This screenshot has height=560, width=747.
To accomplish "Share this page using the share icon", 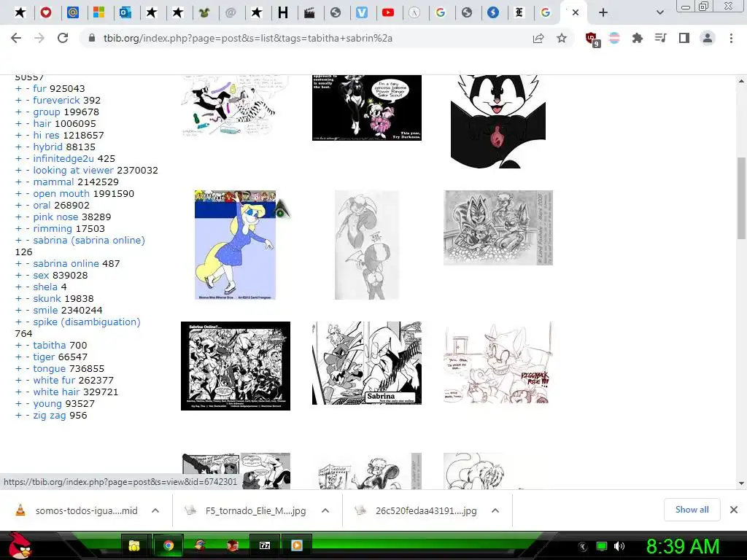I will [538, 38].
